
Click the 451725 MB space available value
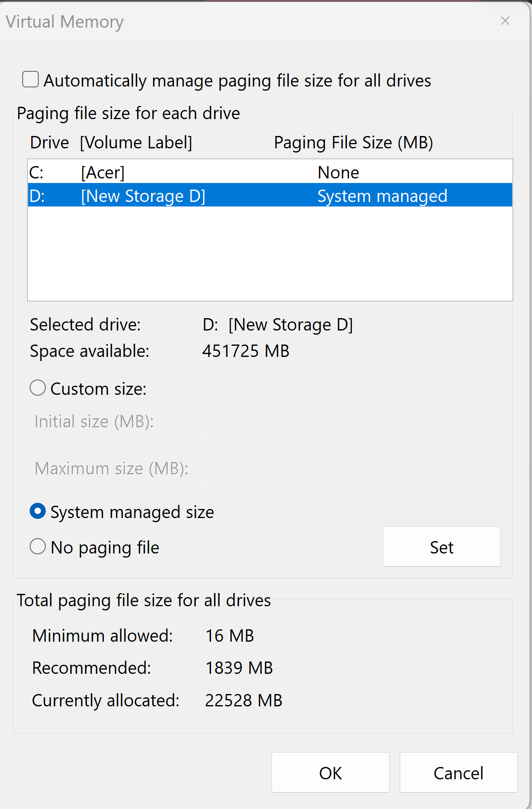pyautogui.click(x=246, y=351)
